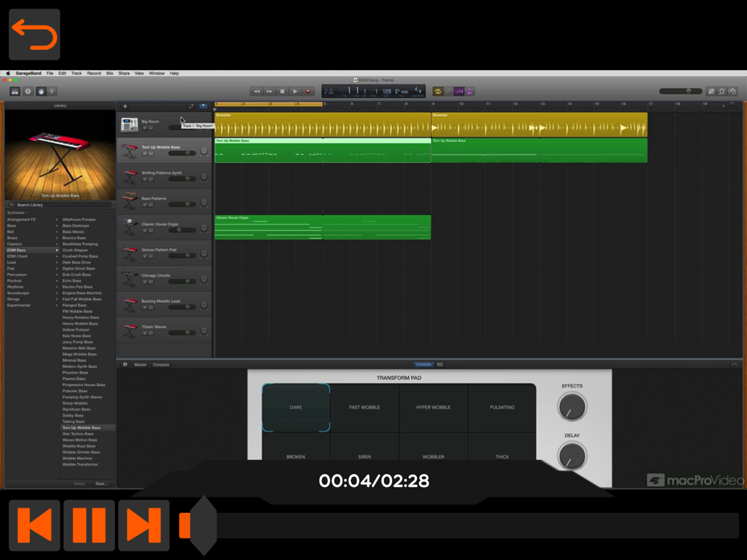Mute the Titanic Waves track
The height and width of the screenshot is (560, 747).
pyautogui.click(x=145, y=333)
